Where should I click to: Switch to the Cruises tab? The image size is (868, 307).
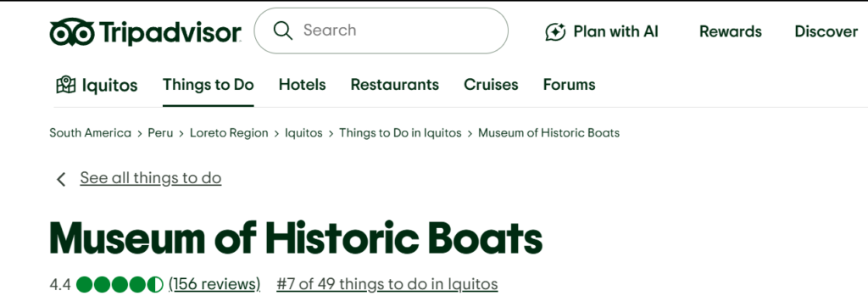point(491,85)
